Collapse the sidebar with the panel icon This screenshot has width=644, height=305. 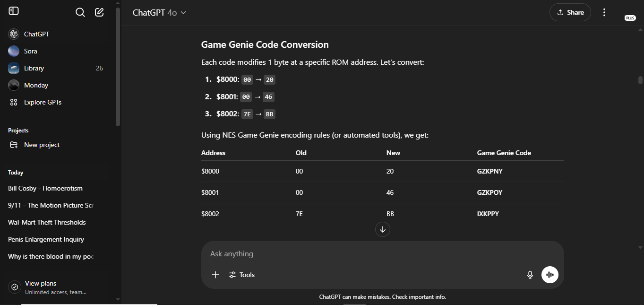[14, 11]
